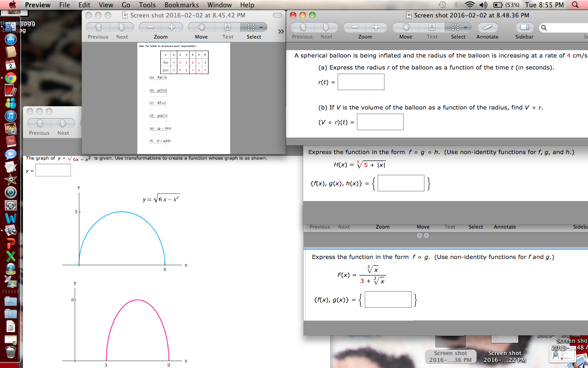
Task: Click the Annotate pencil icon
Action: pyautogui.click(x=487, y=27)
